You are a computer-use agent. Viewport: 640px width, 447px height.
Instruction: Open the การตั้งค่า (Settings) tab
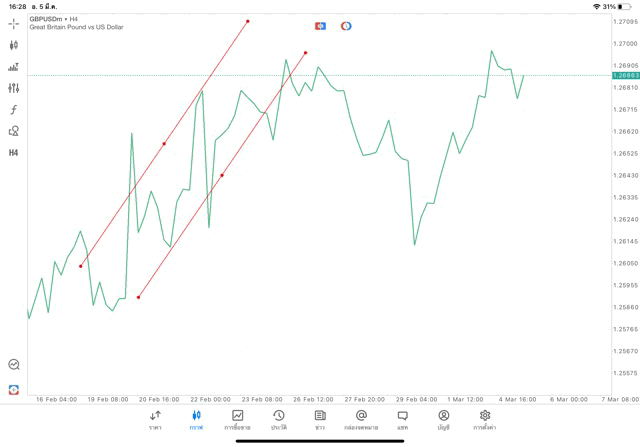[x=485, y=419]
